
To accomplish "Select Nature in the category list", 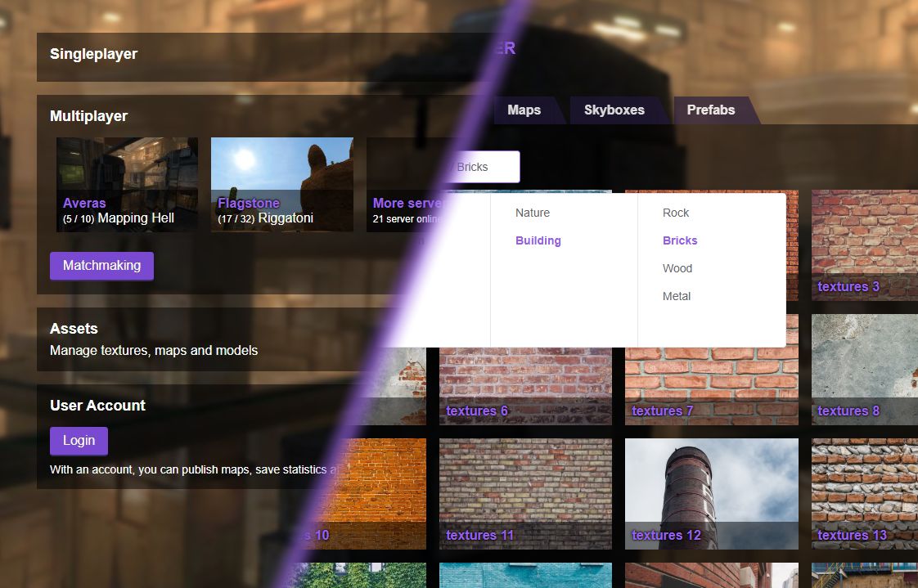I will pyautogui.click(x=533, y=213).
